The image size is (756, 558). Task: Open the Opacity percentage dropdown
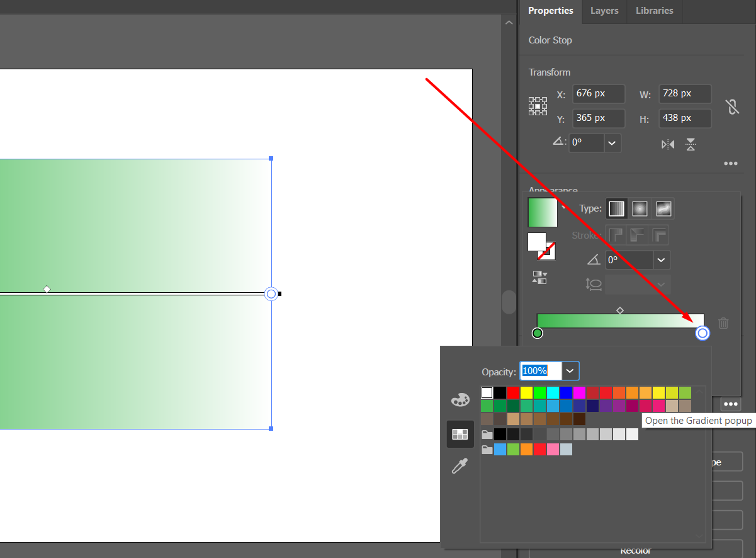click(570, 370)
